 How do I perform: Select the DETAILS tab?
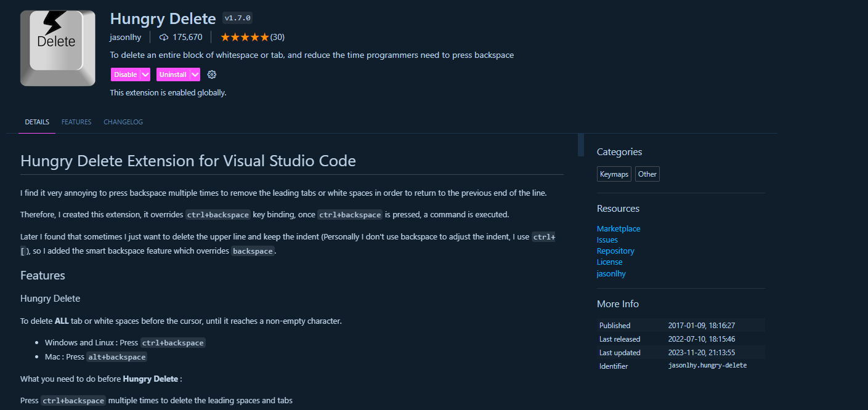(x=36, y=122)
